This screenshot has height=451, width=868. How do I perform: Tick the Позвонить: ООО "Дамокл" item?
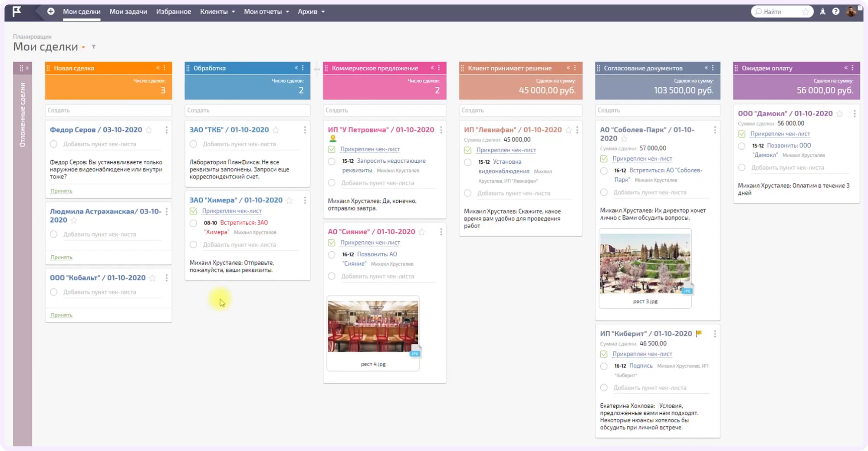pos(742,146)
